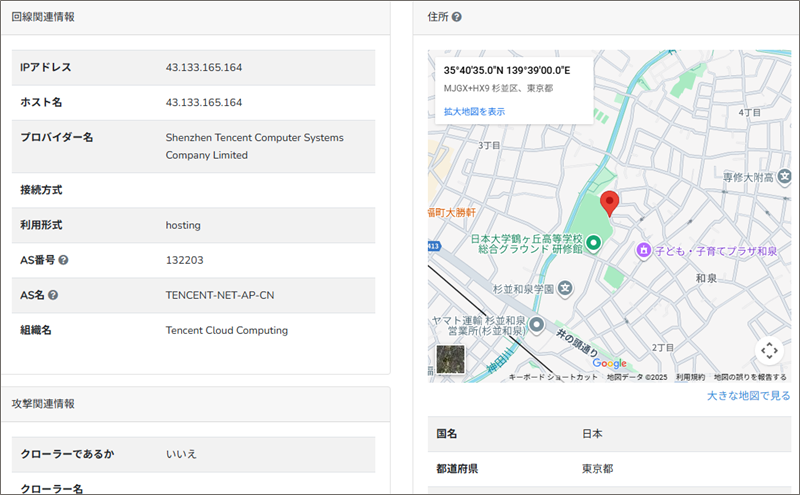Screen dimensions: 800x495
Task: Click the coordinates text in map info card
Action: 506,71
